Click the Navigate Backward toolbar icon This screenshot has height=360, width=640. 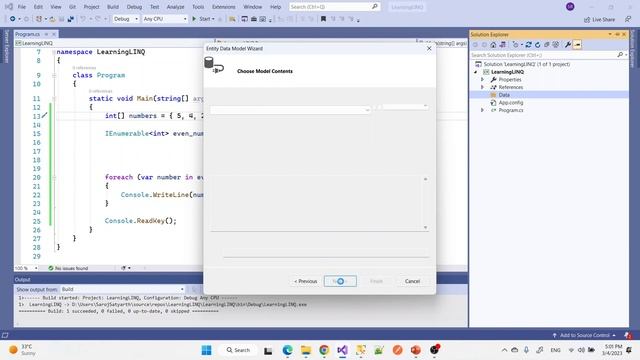click(13, 19)
